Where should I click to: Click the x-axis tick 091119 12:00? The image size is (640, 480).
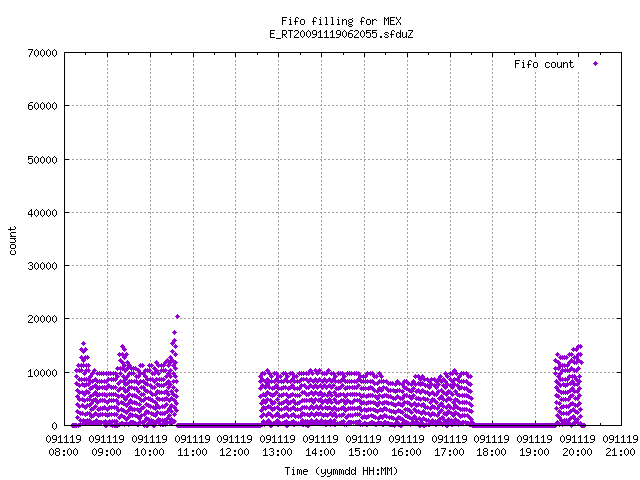(x=235, y=446)
